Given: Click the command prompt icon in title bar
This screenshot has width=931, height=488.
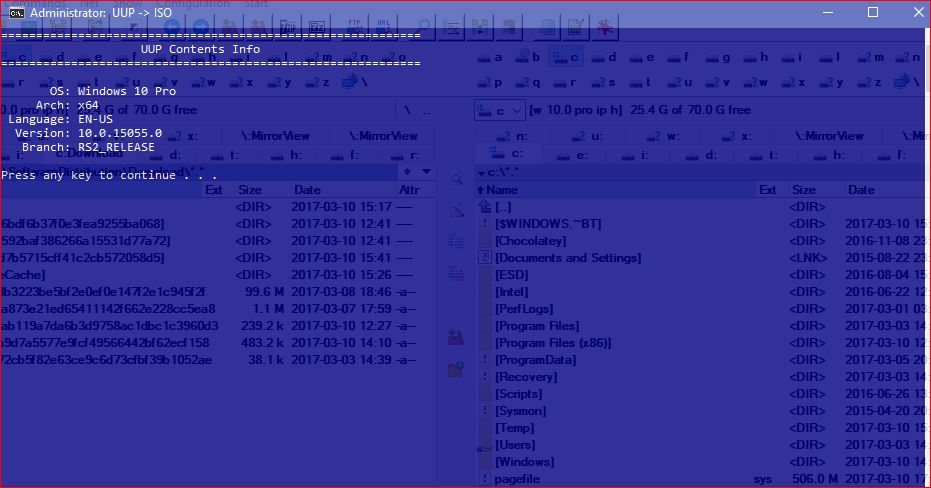Looking at the screenshot, I should click(17, 12).
